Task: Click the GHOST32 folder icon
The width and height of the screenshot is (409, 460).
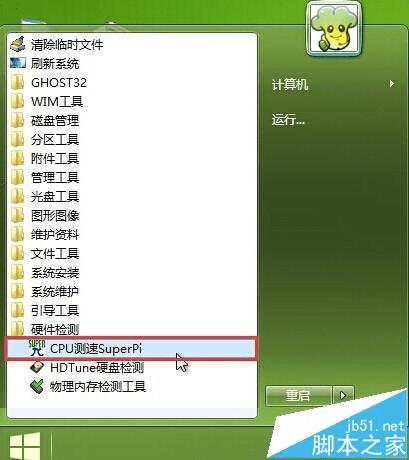Action: click(x=18, y=82)
